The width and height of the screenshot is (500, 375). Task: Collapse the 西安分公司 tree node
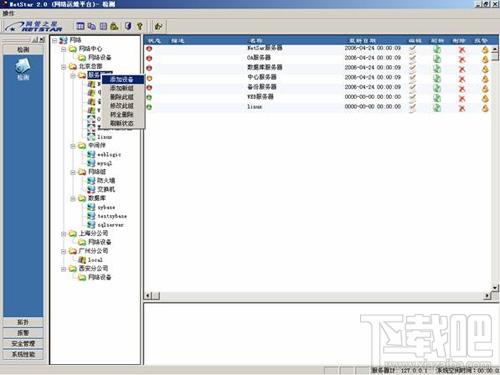pos(64,269)
